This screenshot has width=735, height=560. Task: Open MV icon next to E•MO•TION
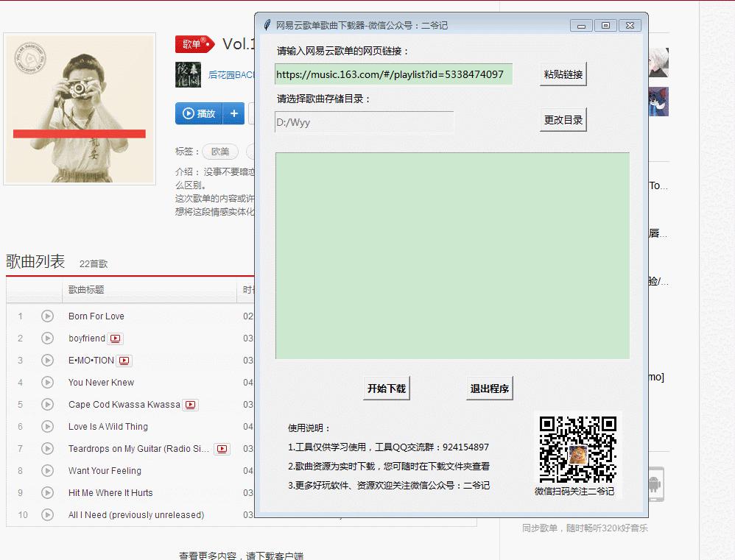124,361
